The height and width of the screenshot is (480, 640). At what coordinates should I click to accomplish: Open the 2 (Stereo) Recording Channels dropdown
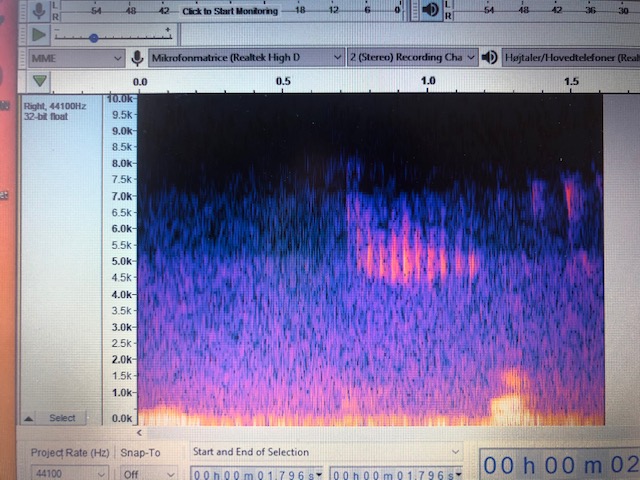click(x=411, y=57)
